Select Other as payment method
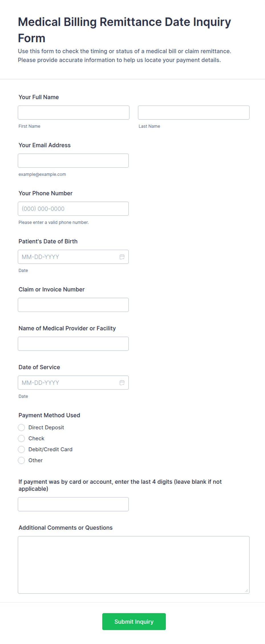The height and width of the screenshot is (644, 265). [21, 460]
